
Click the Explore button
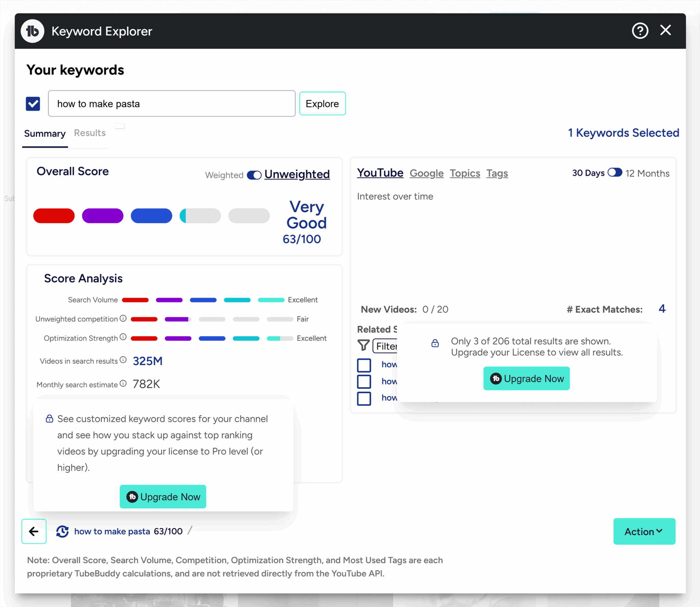(322, 103)
